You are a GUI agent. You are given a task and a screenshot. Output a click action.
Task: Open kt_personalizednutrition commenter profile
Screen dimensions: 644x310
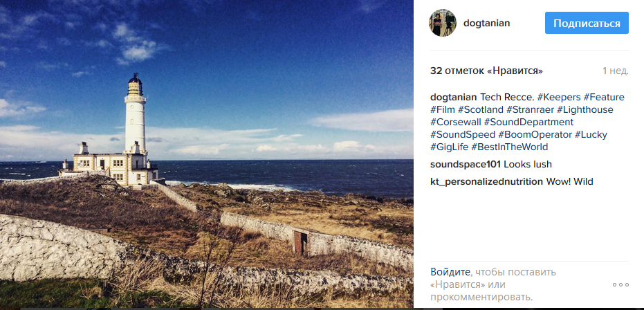tap(487, 181)
